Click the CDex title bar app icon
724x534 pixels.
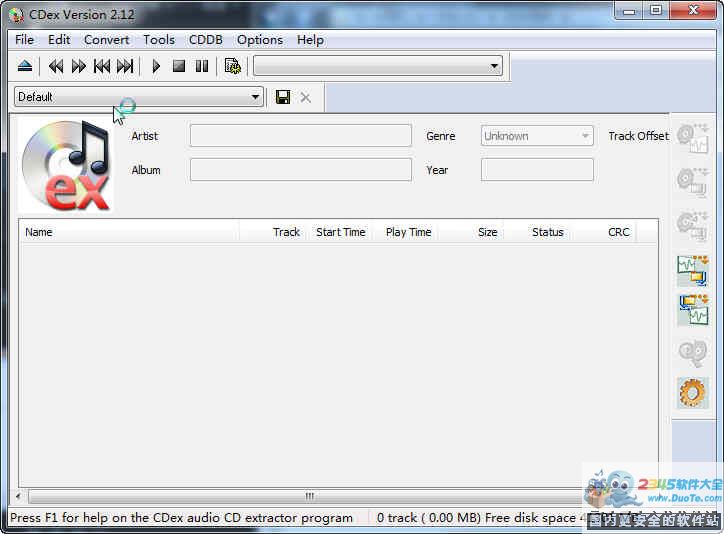tap(16, 15)
